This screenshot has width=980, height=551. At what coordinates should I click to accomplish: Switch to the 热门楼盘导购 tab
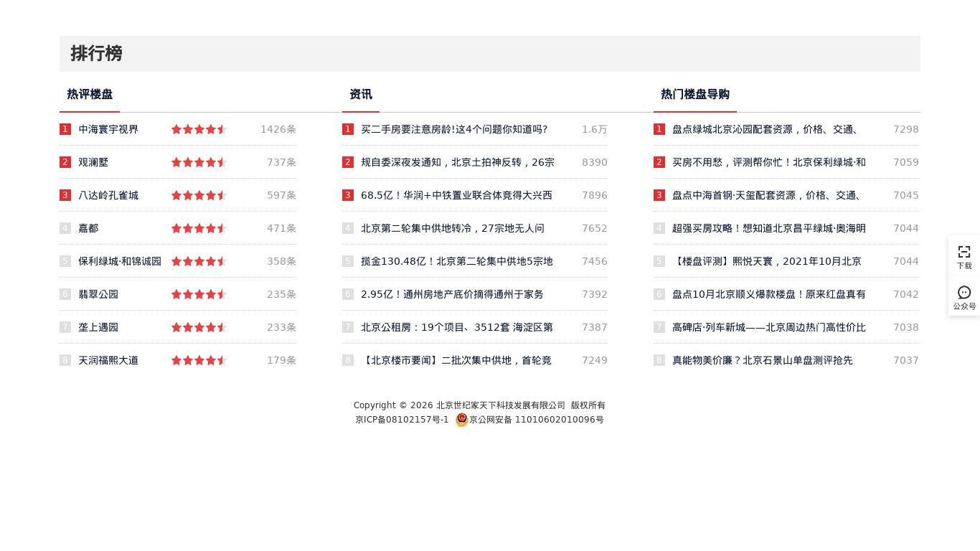(x=694, y=95)
